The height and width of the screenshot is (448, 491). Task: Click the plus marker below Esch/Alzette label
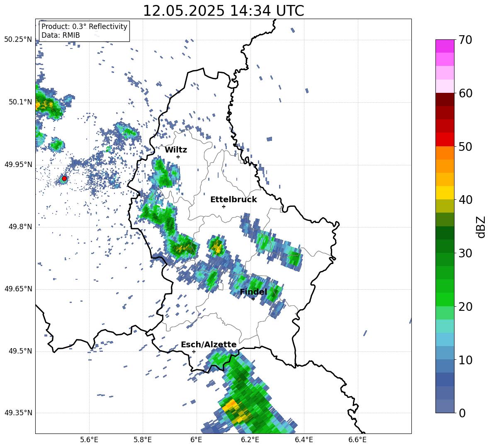pyautogui.click(x=194, y=351)
